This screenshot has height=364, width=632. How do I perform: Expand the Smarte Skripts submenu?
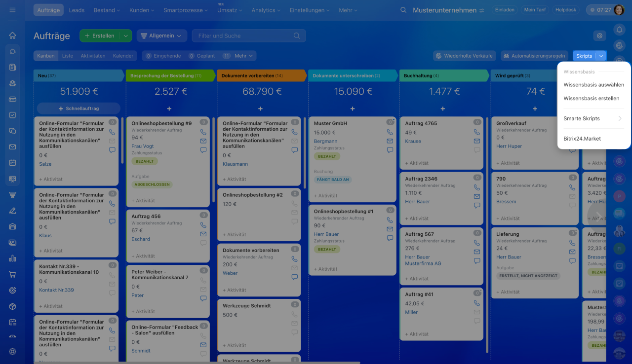click(593, 118)
